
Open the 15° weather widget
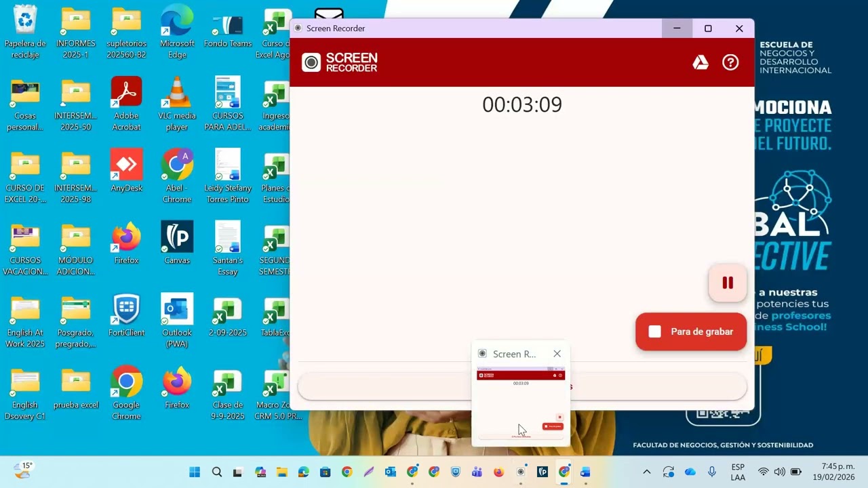[x=23, y=470]
